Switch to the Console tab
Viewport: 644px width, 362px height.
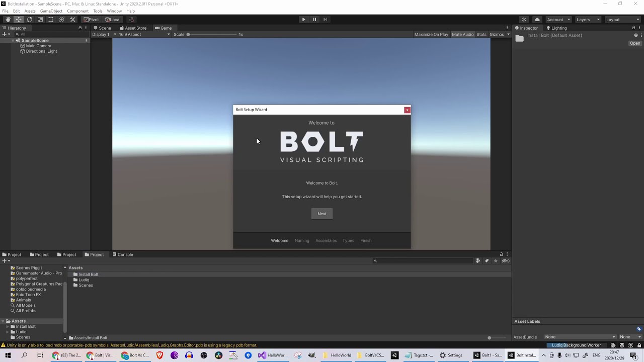tap(123, 255)
